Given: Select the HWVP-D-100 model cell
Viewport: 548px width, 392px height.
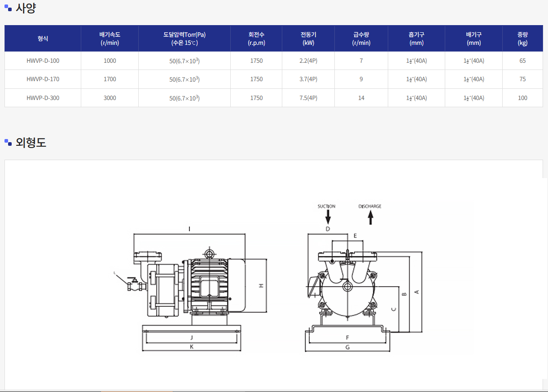Looking at the screenshot, I should click(x=43, y=61).
